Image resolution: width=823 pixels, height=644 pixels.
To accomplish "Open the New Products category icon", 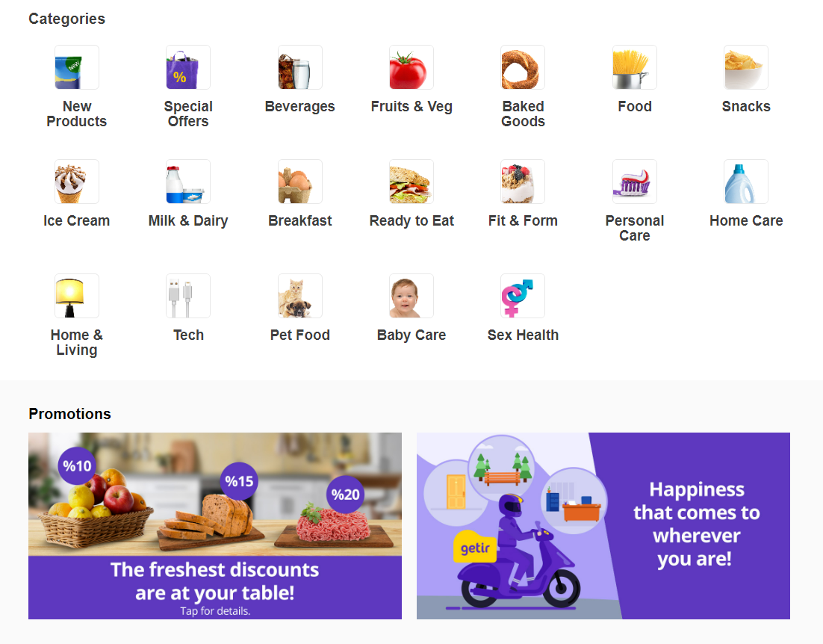I will [x=77, y=67].
